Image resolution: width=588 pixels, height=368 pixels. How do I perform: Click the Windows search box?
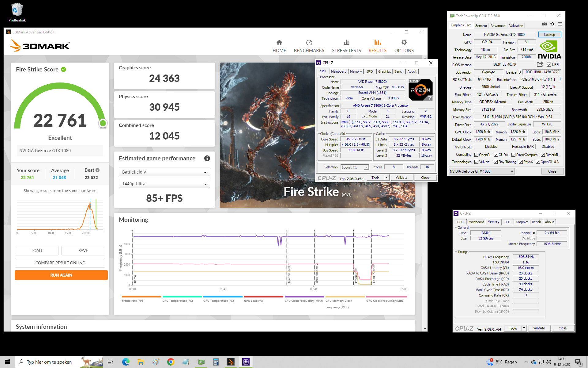59,362
